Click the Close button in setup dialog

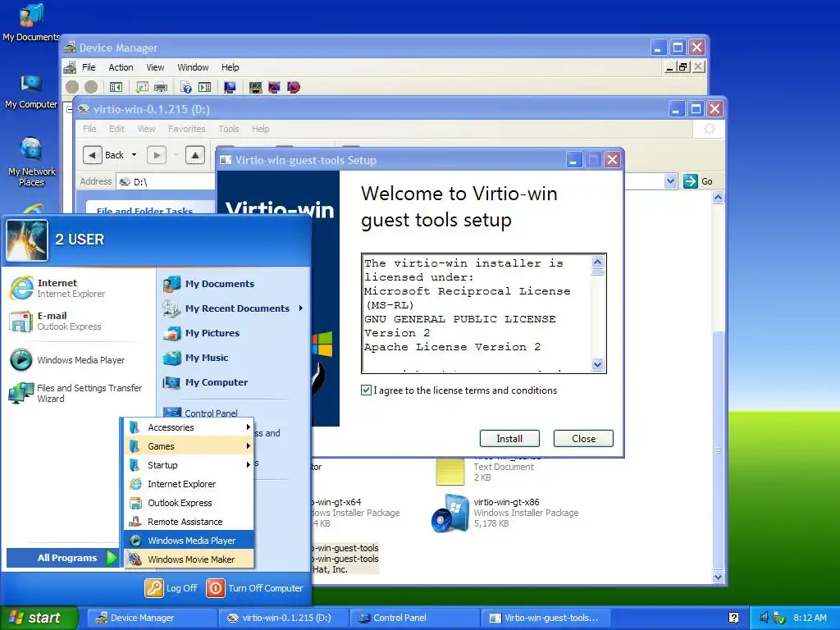583,439
